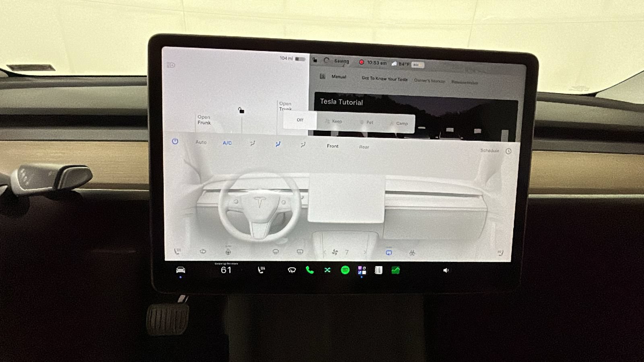Screen dimensions: 644x362
Task: Select the foot-level airflow vent icon
Action: click(x=303, y=145)
